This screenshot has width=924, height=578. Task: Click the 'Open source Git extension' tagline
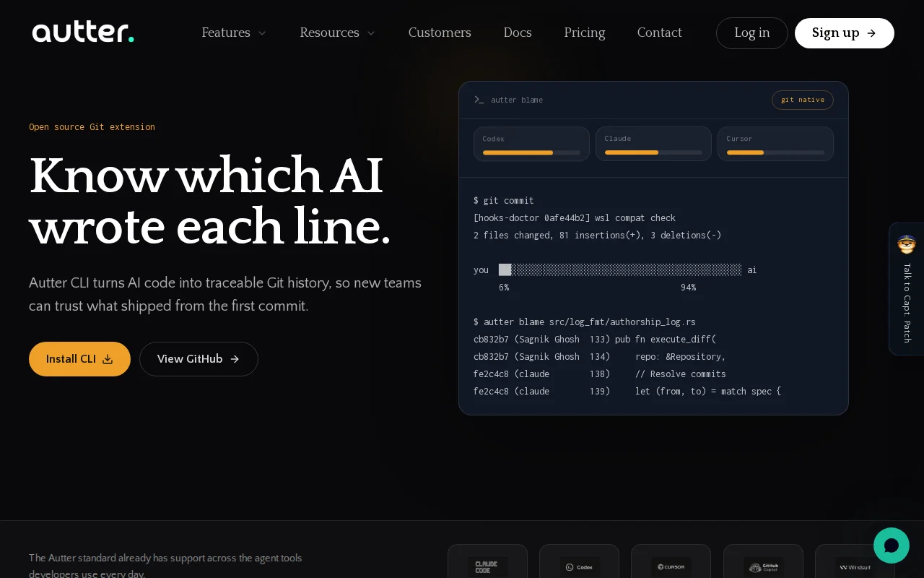pos(92,127)
